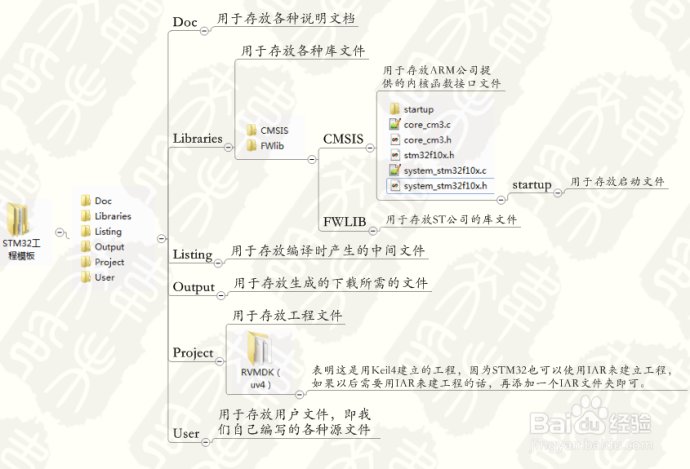Select the Project topic label
690x469 pixels.
click(193, 353)
